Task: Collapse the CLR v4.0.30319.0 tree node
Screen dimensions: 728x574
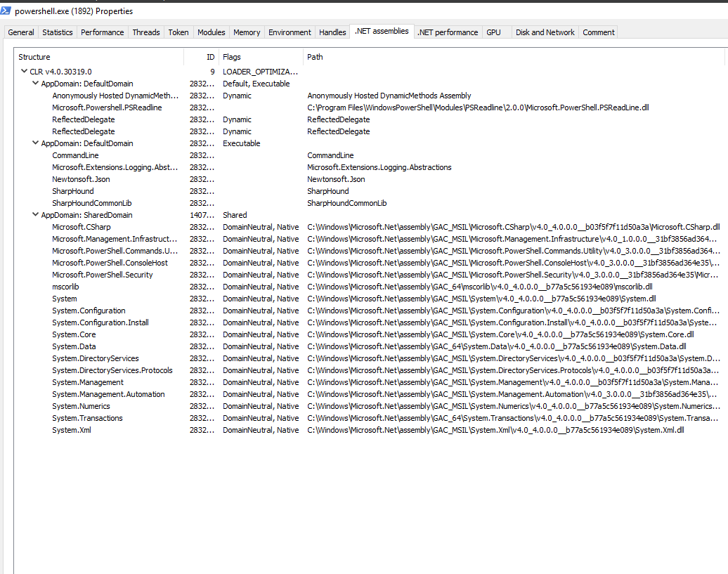Action: pyautogui.click(x=22, y=71)
